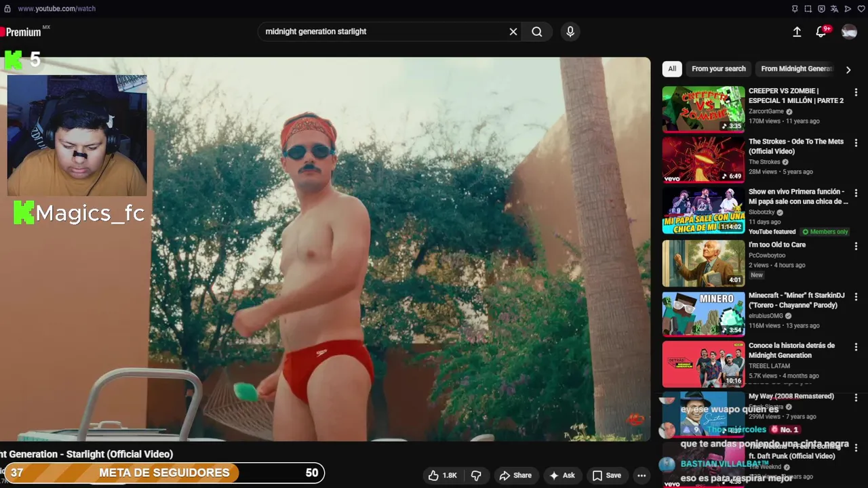Open Conoce la historia detrás title
The width and height of the screenshot is (868, 488).
click(792, 350)
